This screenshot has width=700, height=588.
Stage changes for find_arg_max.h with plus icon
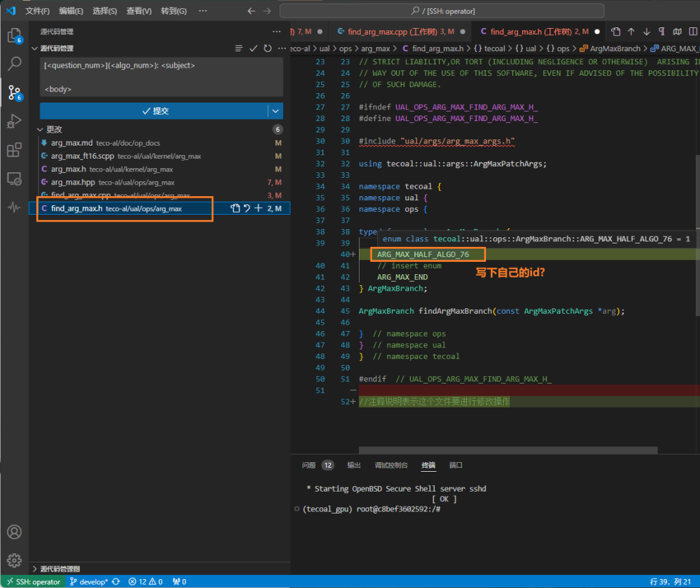pos(258,209)
